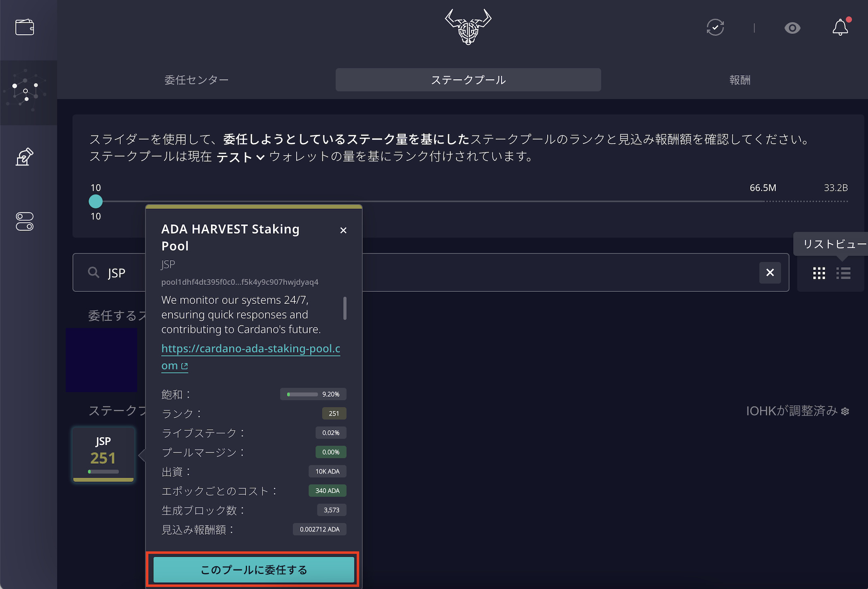This screenshot has width=868, height=589.
Task: Clear the JSP search field
Action: click(770, 273)
